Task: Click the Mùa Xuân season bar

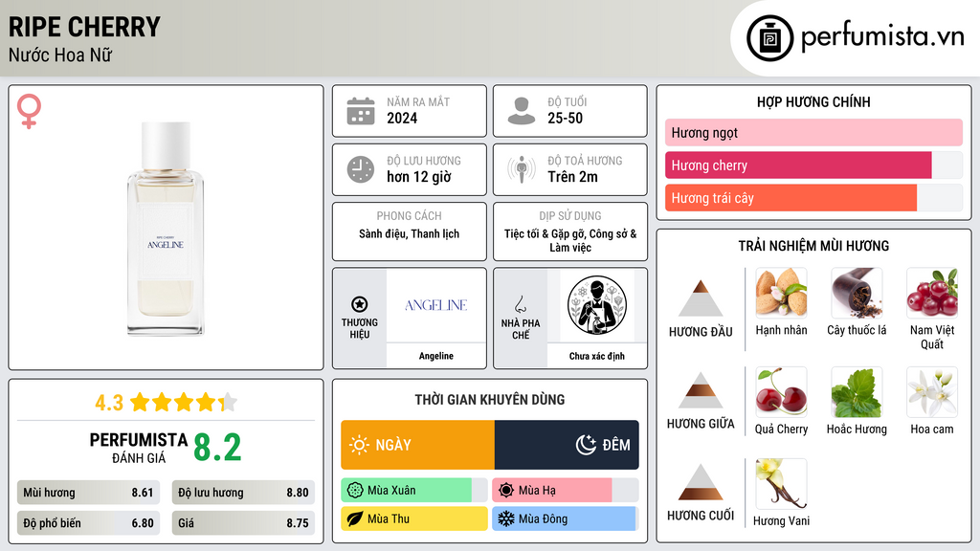Action: tap(414, 491)
